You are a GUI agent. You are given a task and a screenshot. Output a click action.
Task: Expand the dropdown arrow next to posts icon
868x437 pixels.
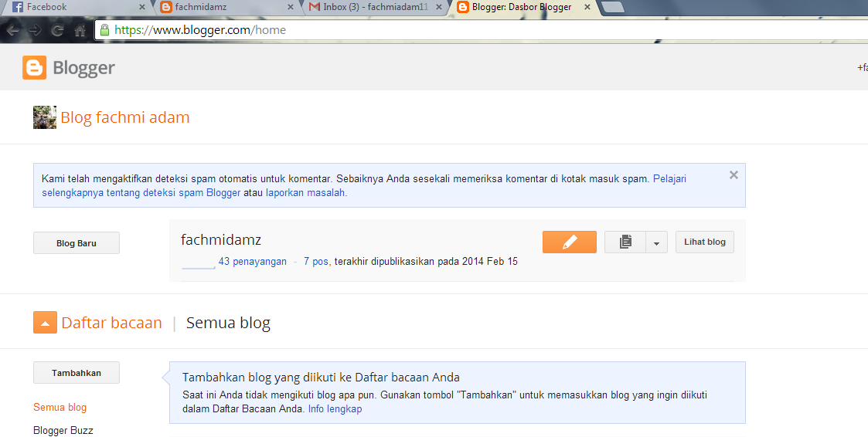pyautogui.click(x=656, y=242)
